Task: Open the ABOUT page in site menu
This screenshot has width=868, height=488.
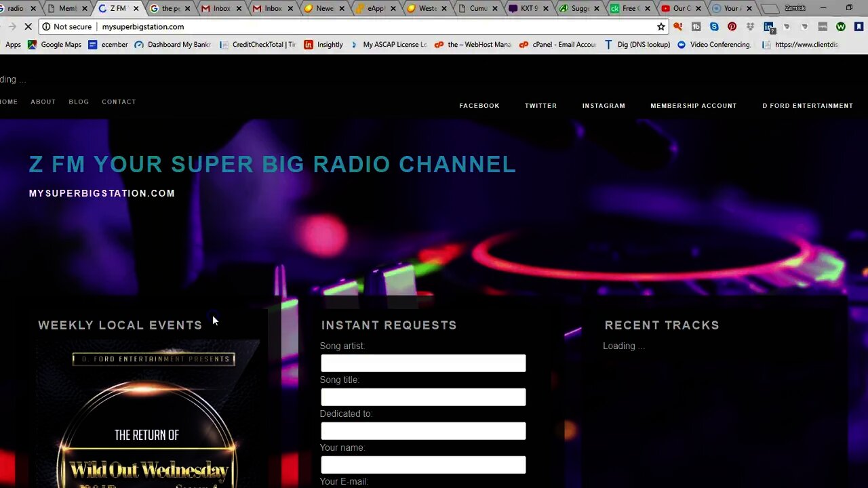Action: pos(43,102)
